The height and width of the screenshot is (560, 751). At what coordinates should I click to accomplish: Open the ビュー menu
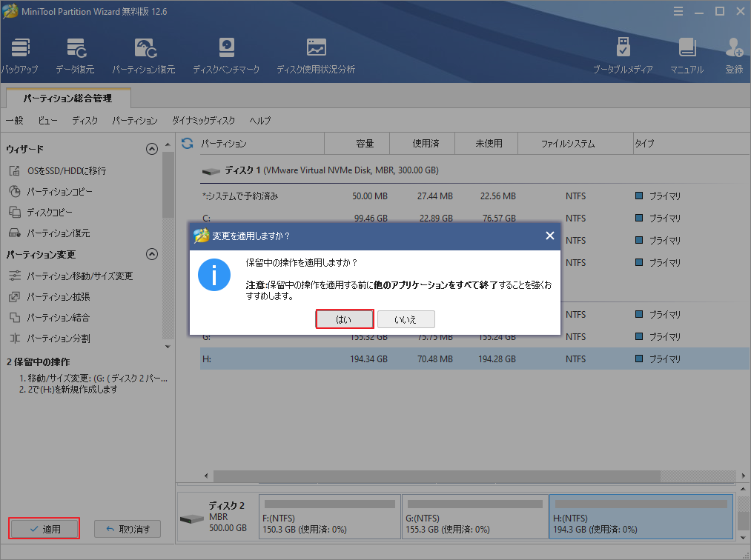click(x=47, y=120)
